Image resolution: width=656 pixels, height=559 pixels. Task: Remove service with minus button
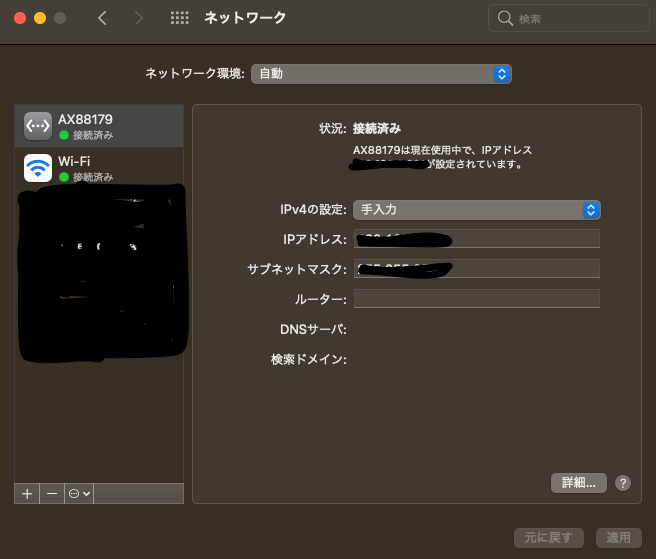(x=52, y=494)
